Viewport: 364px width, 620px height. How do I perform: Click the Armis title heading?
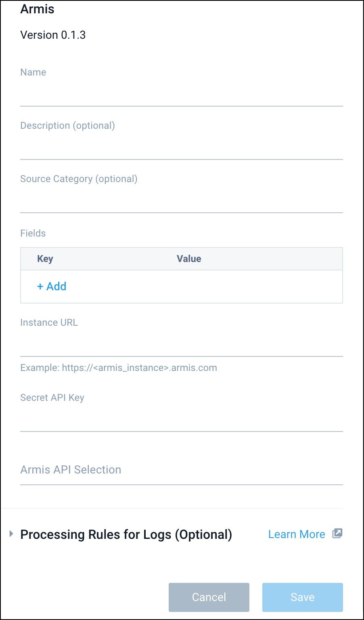[x=37, y=9]
